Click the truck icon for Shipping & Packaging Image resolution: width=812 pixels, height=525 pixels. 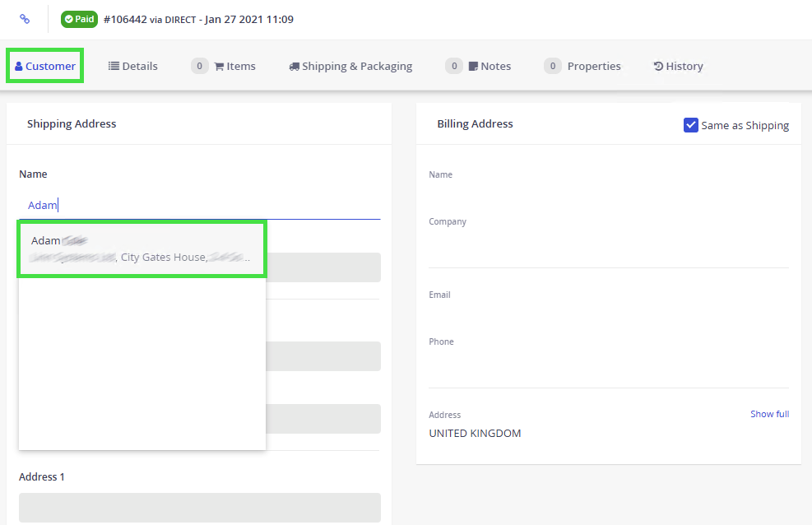tap(294, 67)
